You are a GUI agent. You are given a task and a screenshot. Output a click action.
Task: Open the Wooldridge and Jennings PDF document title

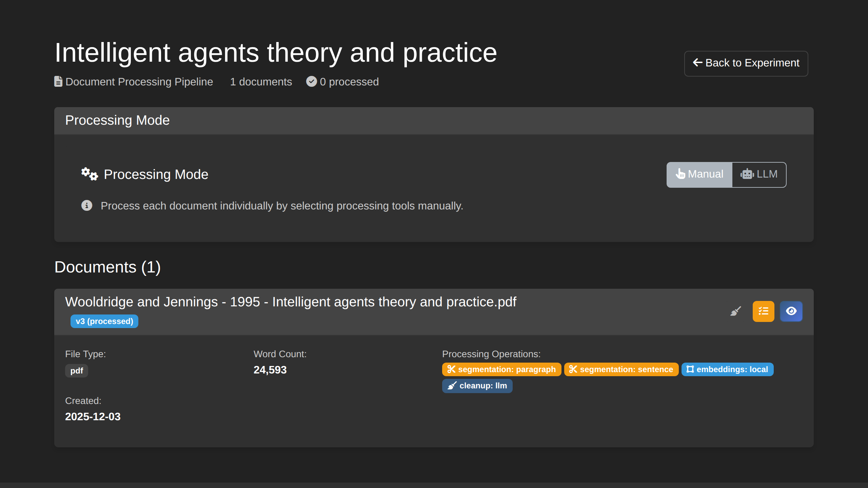tap(291, 302)
